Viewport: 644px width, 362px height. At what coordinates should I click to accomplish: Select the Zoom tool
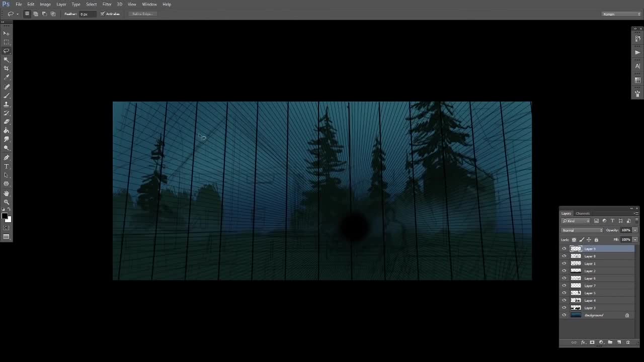(x=7, y=202)
